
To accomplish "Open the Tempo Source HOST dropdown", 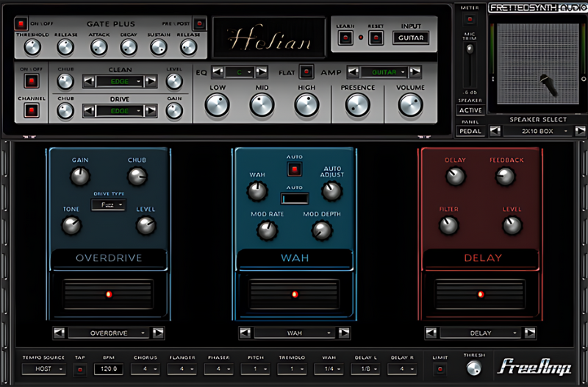I will (x=44, y=369).
